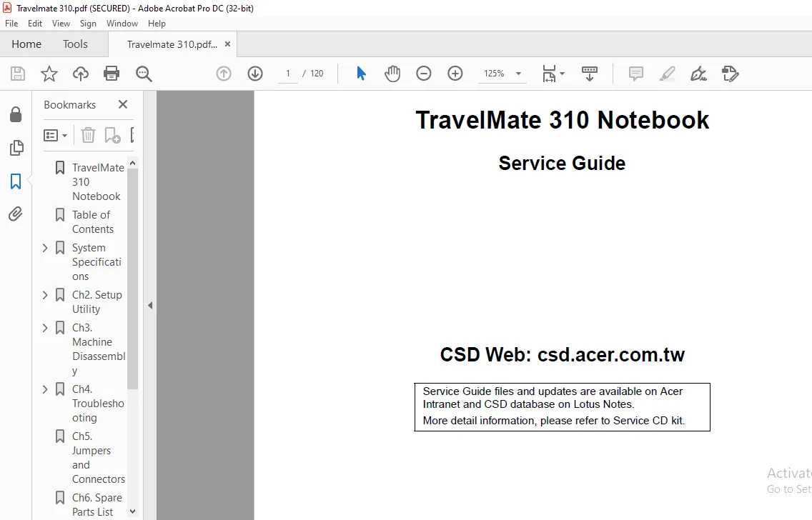Open the Edit menu
This screenshot has width=812, height=520.
tap(35, 24)
